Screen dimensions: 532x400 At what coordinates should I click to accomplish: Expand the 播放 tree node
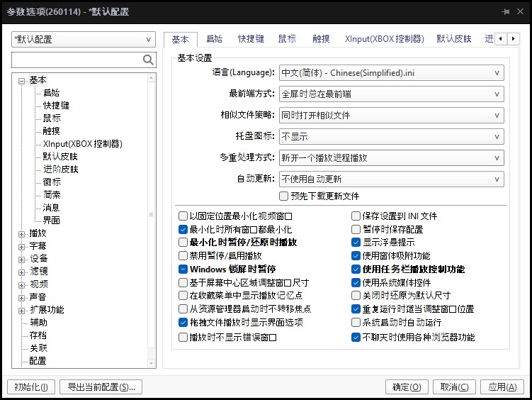point(22,233)
